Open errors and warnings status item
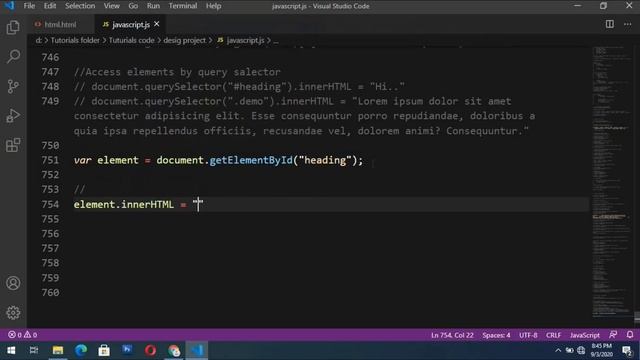This screenshot has height=360, width=640. click(x=22, y=335)
